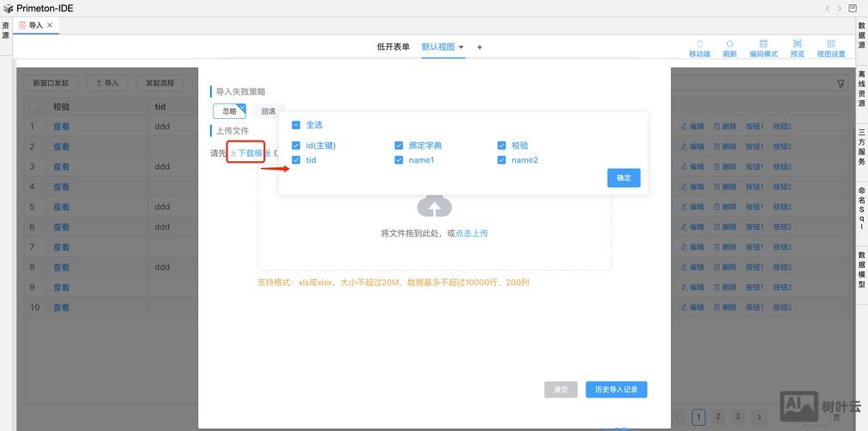Uncheck the name2 checkbox
The image size is (868, 431).
click(x=501, y=160)
